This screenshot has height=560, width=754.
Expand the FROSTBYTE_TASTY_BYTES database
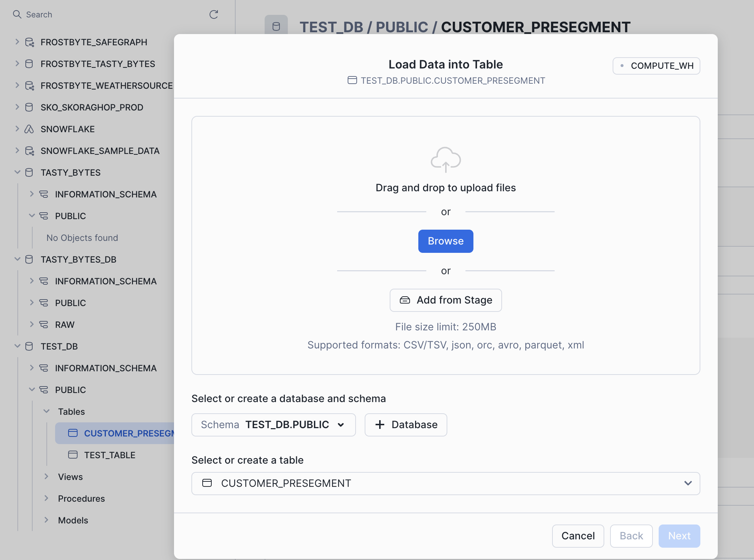17,64
